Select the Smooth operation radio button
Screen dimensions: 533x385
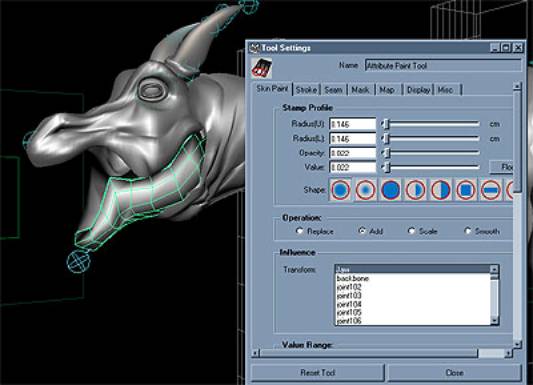coord(468,231)
